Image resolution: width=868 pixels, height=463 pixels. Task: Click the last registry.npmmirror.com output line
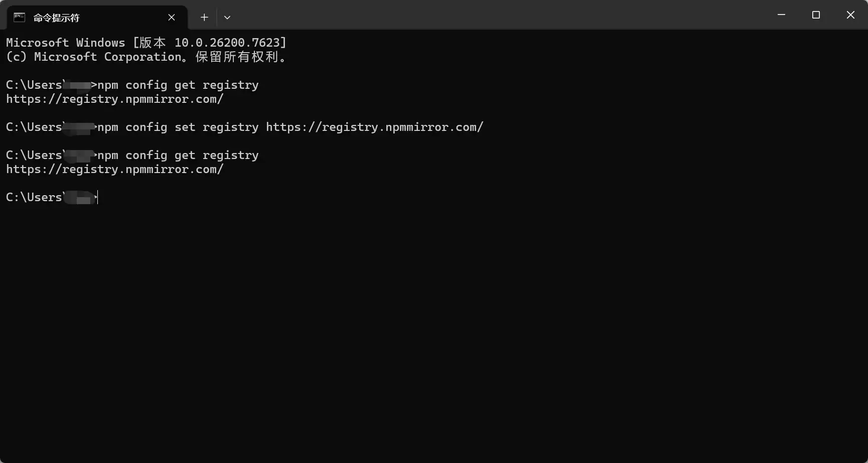coord(114,170)
